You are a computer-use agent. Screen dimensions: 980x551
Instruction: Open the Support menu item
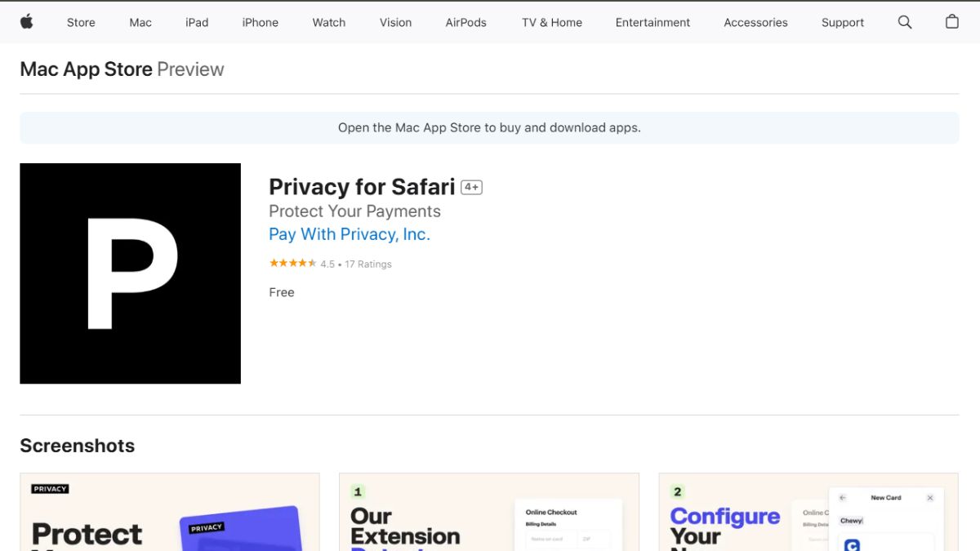tap(843, 22)
